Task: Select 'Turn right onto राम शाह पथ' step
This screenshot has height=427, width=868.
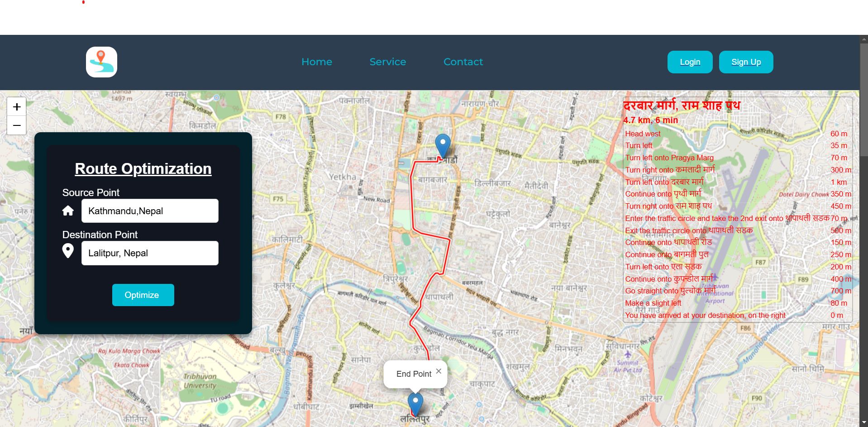Action: (738, 206)
